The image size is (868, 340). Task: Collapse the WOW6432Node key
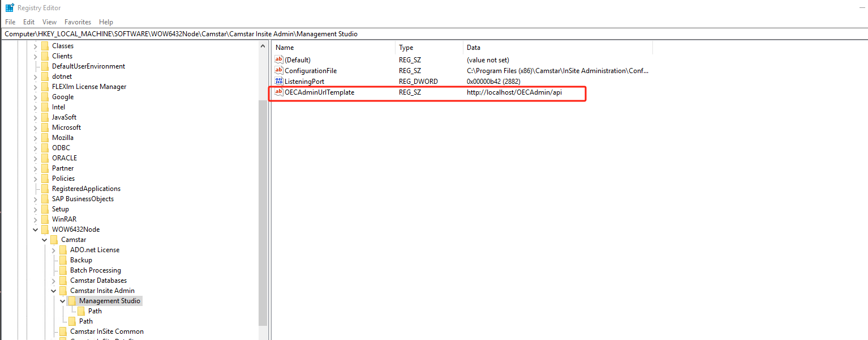tap(36, 229)
